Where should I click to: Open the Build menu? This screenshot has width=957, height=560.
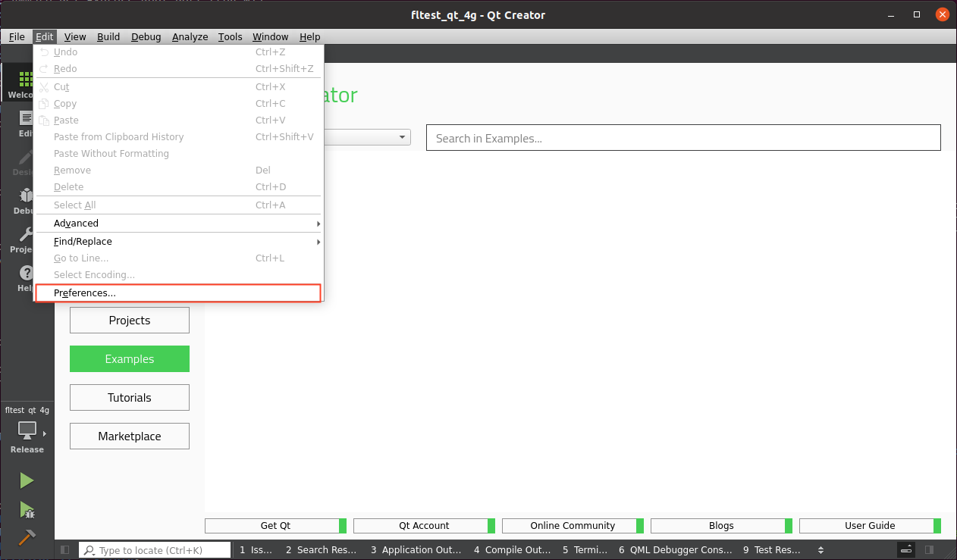108,36
